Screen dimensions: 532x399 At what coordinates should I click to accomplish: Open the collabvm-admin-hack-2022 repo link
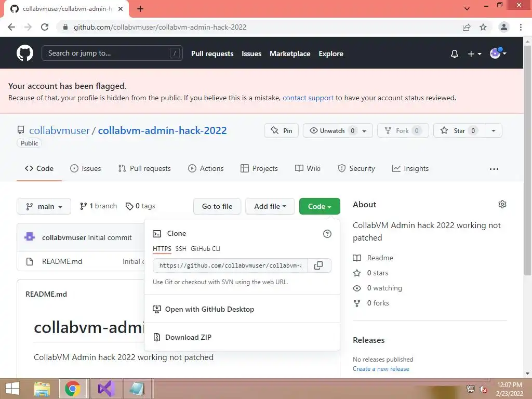[162, 130]
